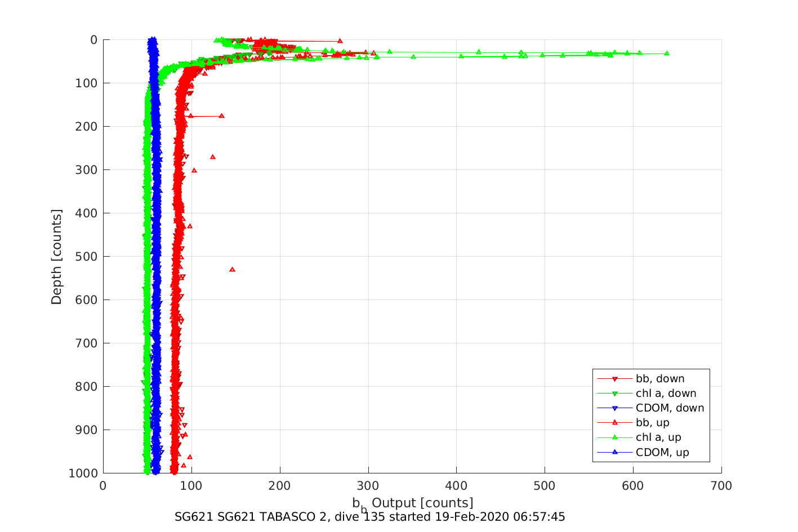Click the 'bb Output [counts]' x-axis label
798x532 pixels.
click(413, 504)
